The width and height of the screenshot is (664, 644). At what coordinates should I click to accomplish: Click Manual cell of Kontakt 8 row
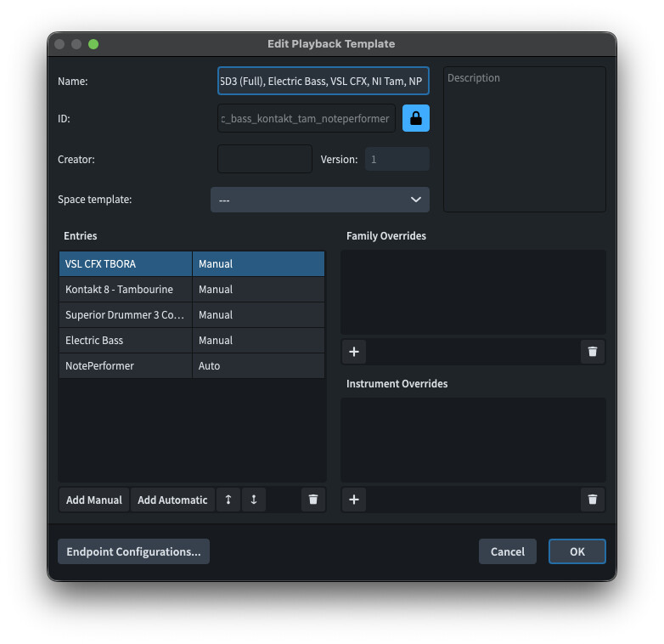(x=258, y=290)
